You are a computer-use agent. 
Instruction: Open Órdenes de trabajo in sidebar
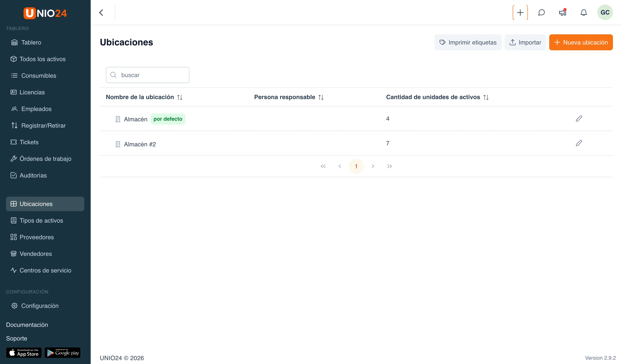click(x=45, y=159)
